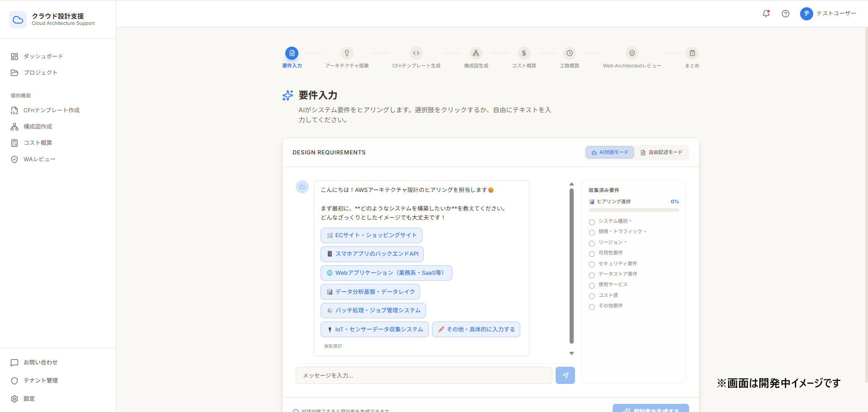
Task: Switch to AI対話モード
Action: click(609, 153)
